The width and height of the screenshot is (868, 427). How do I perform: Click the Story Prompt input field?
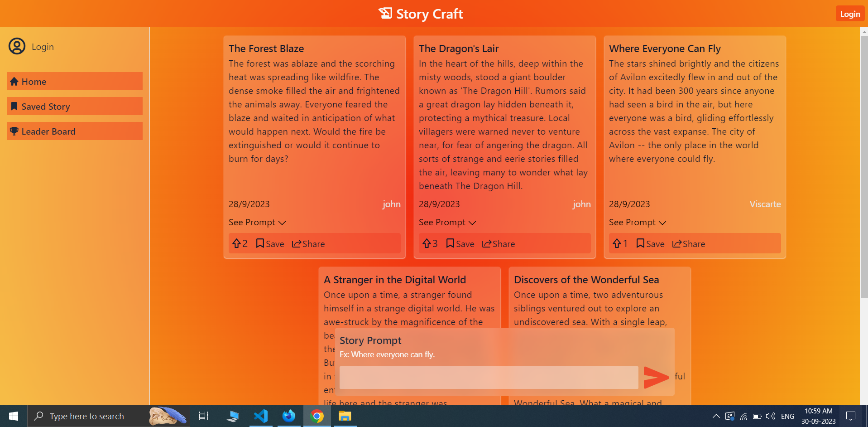click(x=488, y=377)
